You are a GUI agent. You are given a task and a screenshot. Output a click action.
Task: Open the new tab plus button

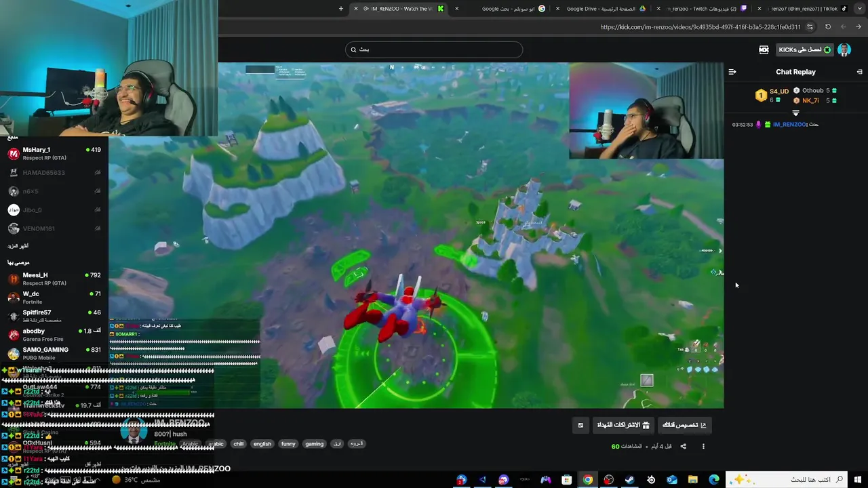pos(341,9)
